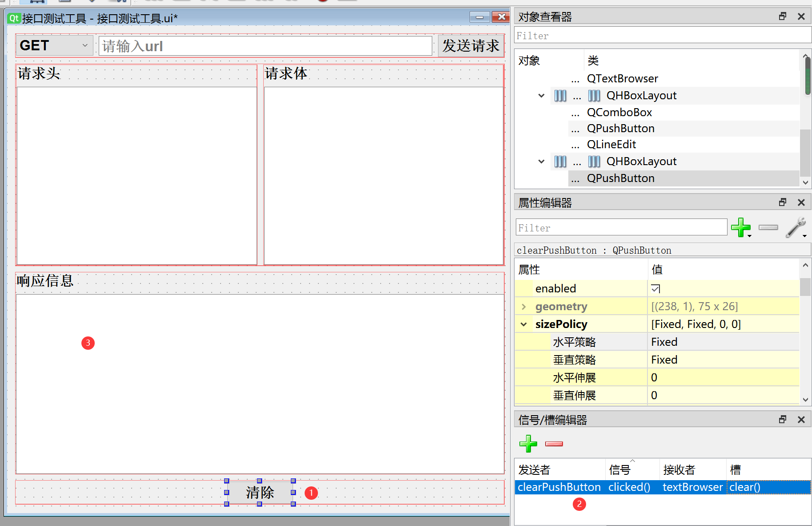Close the 对象查看器 panel

801,16
